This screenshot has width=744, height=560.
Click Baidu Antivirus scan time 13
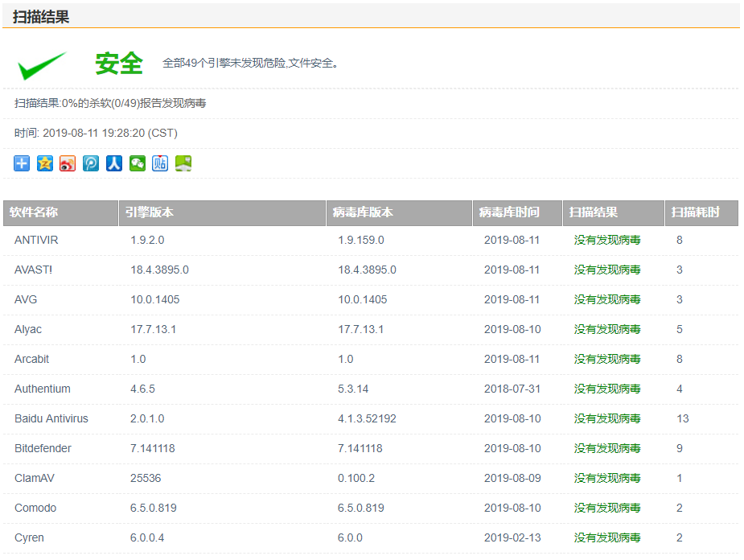(682, 419)
